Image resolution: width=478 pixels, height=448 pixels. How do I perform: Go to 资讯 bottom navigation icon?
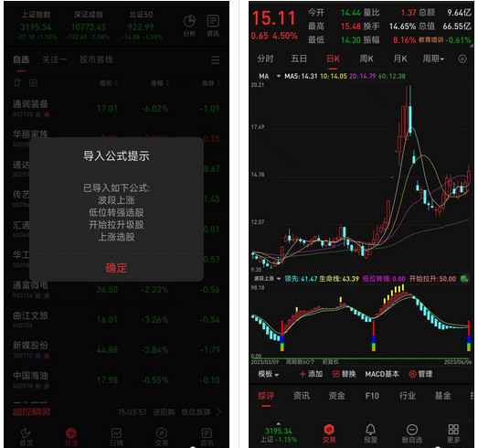(x=207, y=437)
